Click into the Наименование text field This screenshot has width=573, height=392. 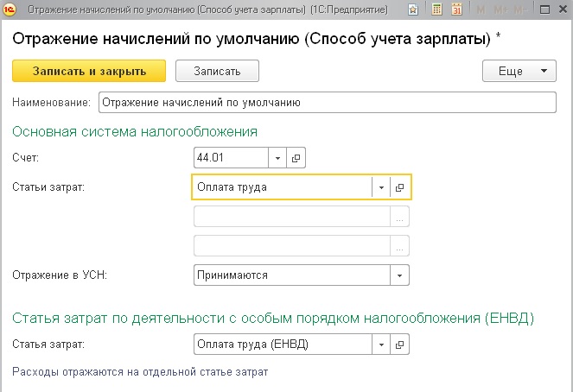coord(328,102)
